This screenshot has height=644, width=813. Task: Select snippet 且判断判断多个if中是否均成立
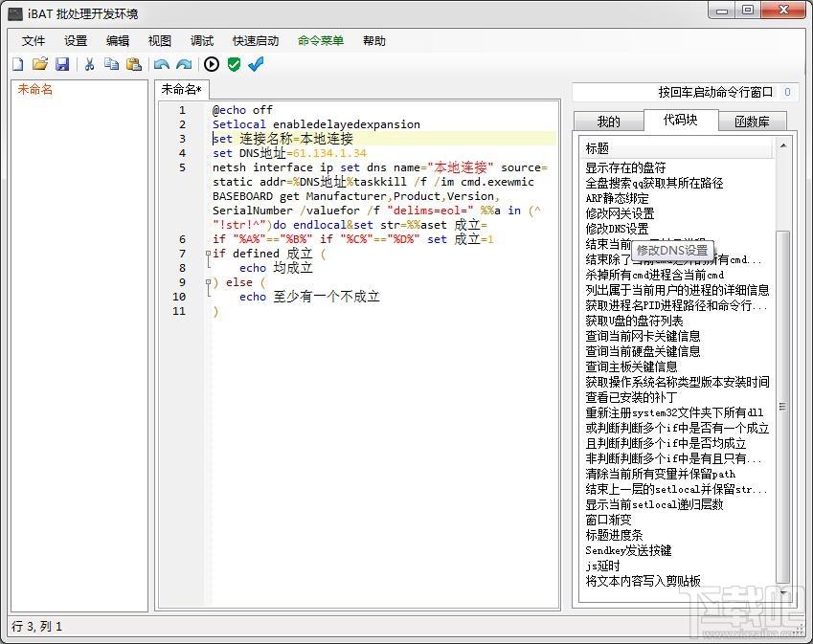pos(666,443)
